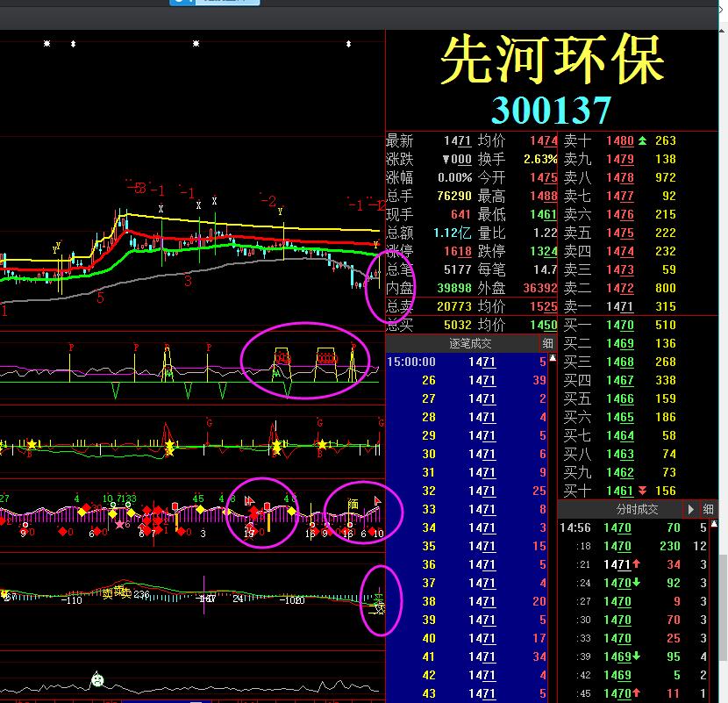Select the 逐笔成交 panel header

point(470,343)
